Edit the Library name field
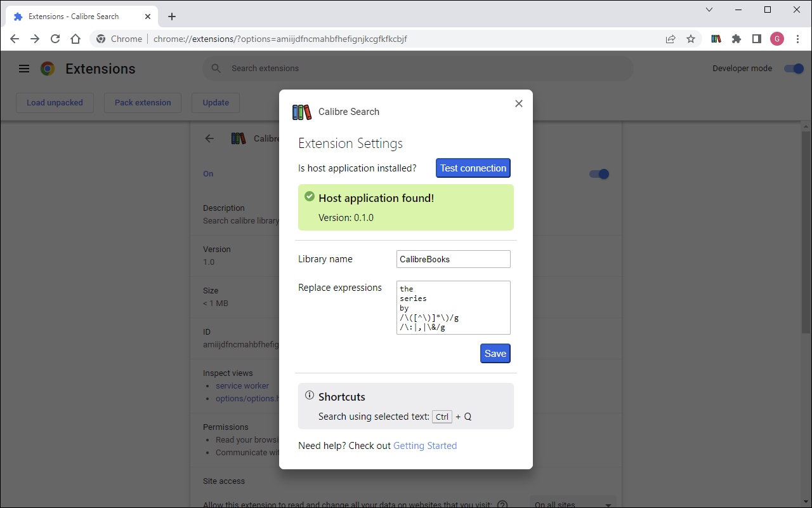Screen dimensions: 812x508 (454, 259)
